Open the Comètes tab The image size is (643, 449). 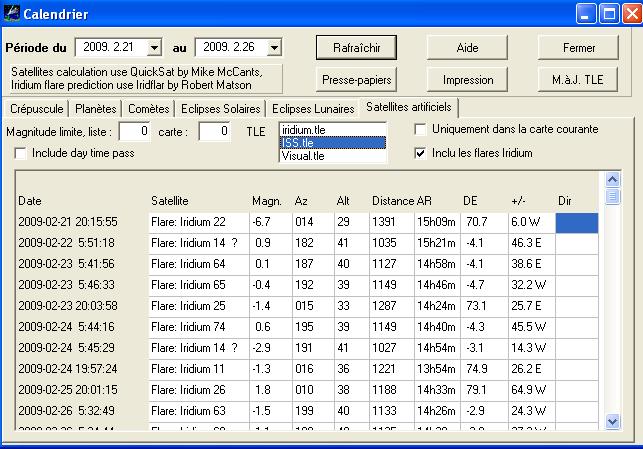tap(148, 109)
